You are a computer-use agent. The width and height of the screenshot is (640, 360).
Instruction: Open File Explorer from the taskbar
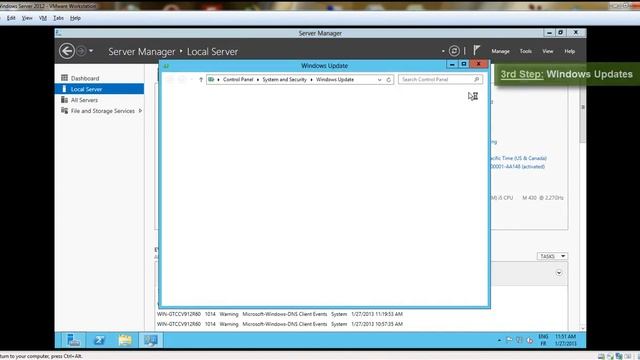(x=125, y=340)
